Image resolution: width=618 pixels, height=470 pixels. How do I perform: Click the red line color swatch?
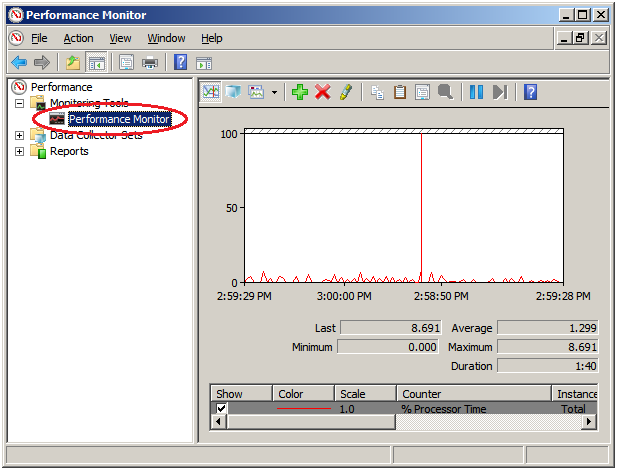[x=303, y=409]
